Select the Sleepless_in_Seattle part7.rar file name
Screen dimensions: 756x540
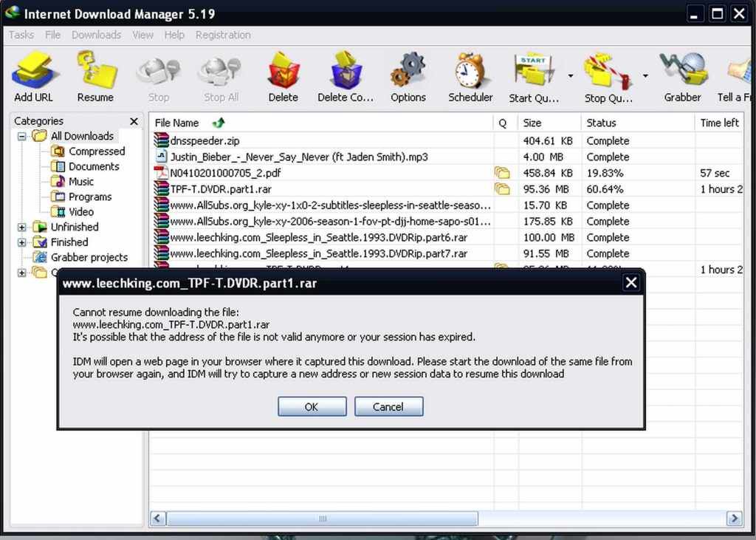click(x=319, y=253)
